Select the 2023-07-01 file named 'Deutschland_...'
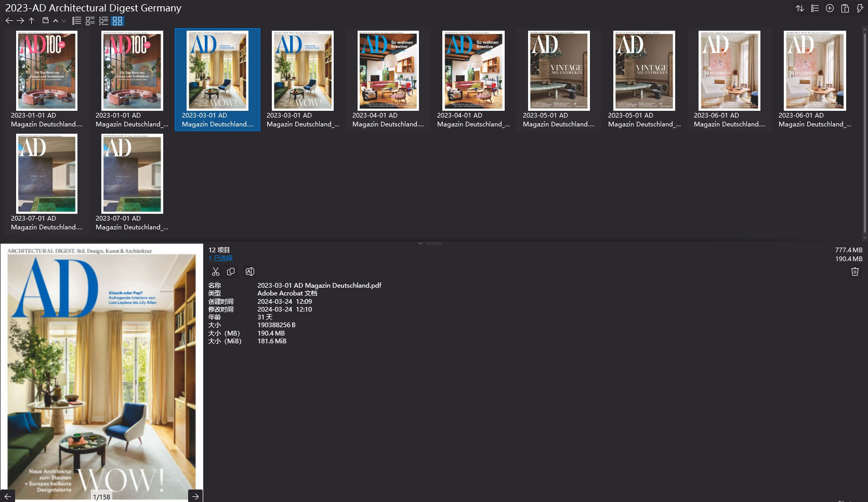This screenshot has width=868, height=502. click(x=132, y=183)
